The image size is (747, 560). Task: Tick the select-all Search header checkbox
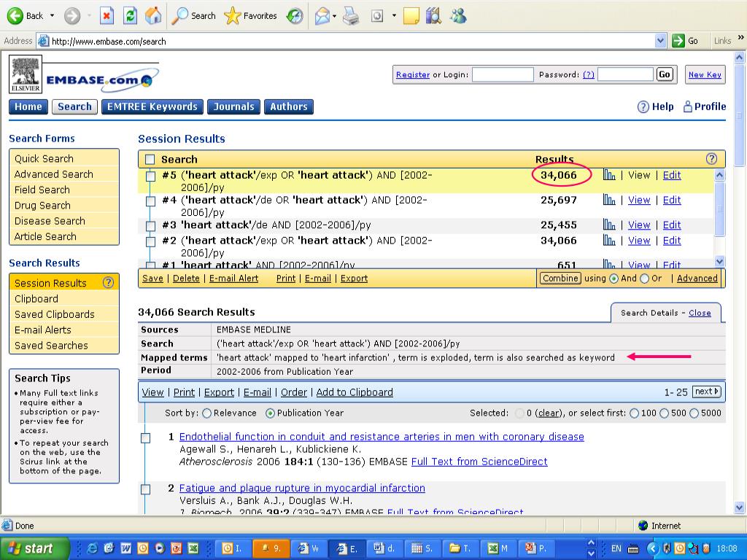click(x=150, y=160)
